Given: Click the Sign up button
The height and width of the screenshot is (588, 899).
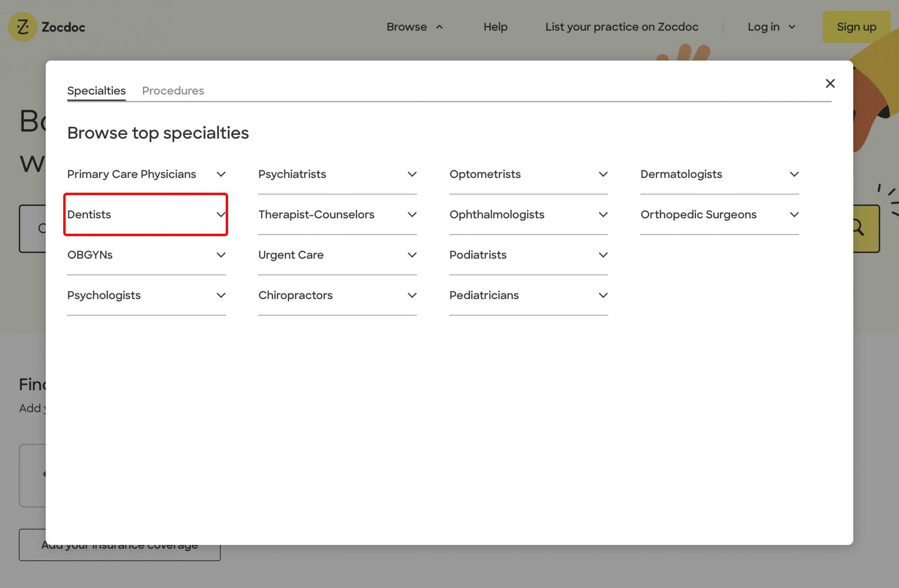Looking at the screenshot, I should (x=856, y=27).
